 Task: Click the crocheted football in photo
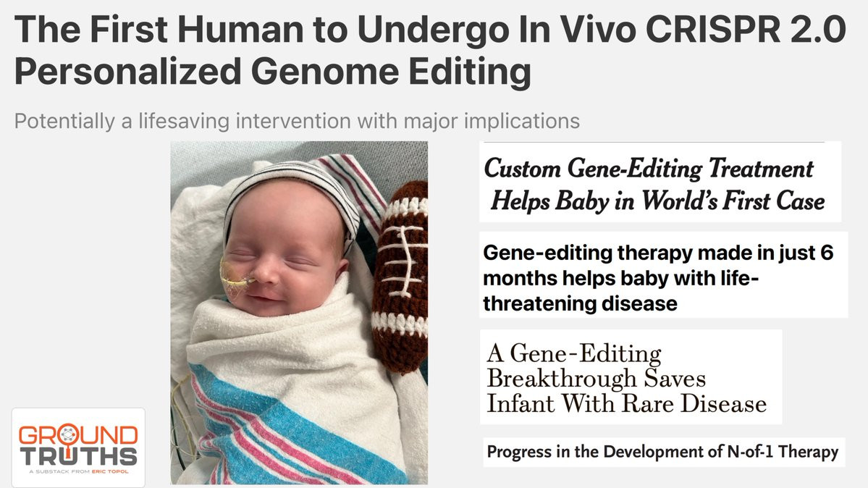(x=400, y=277)
